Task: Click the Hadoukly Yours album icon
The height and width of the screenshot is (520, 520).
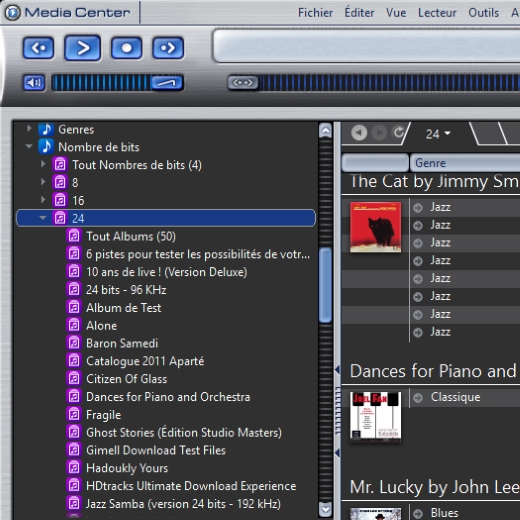Action: coord(74,468)
